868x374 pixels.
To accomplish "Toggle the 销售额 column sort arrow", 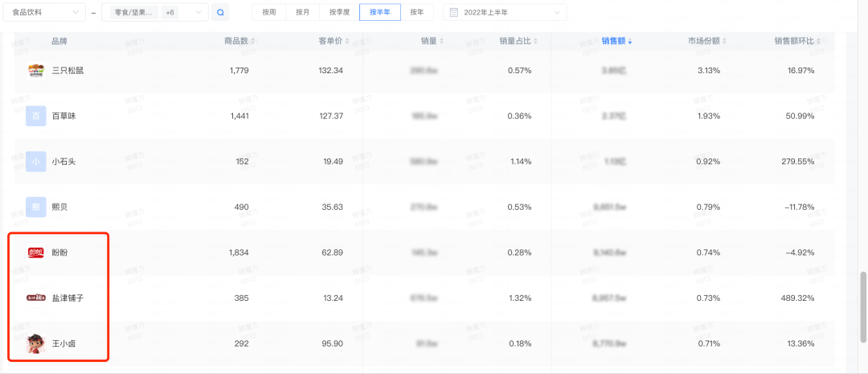I will click(x=630, y=41).
